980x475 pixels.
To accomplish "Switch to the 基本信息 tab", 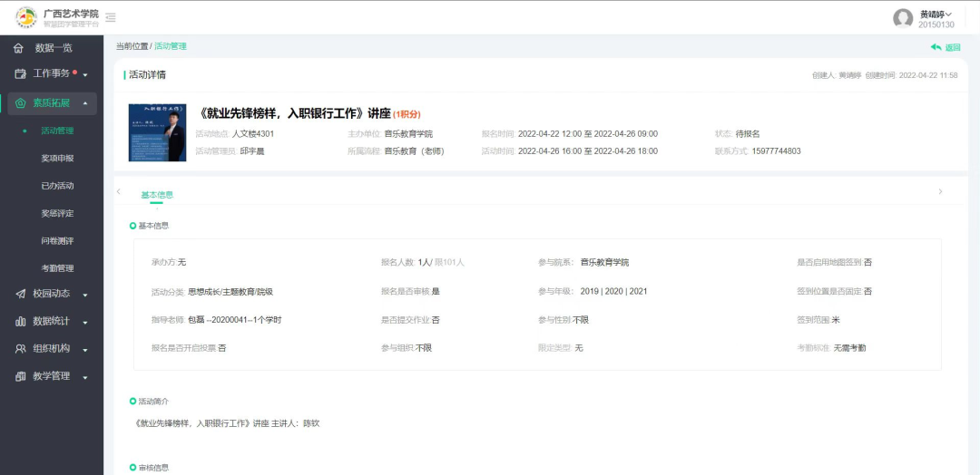I will click(x=157, y=195).
